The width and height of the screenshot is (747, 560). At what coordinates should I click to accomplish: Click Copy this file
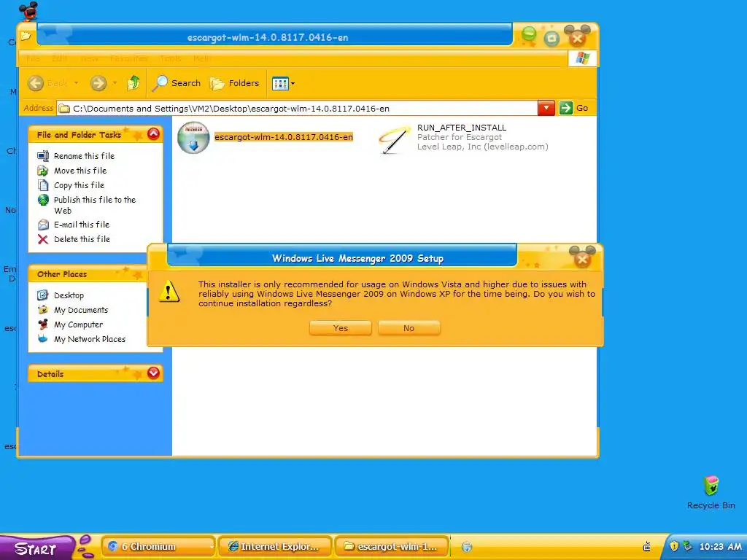(x=79, y=185)
